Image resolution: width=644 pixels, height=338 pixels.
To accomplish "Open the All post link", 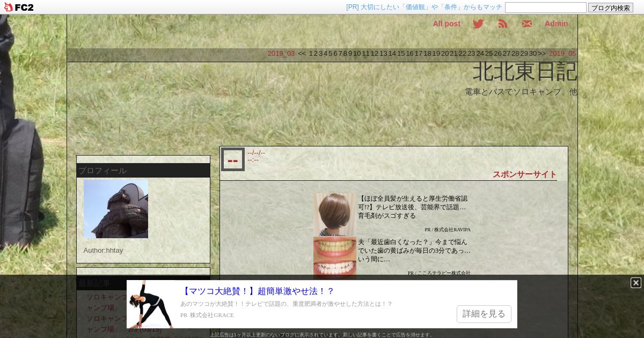I will coord(447,24).
